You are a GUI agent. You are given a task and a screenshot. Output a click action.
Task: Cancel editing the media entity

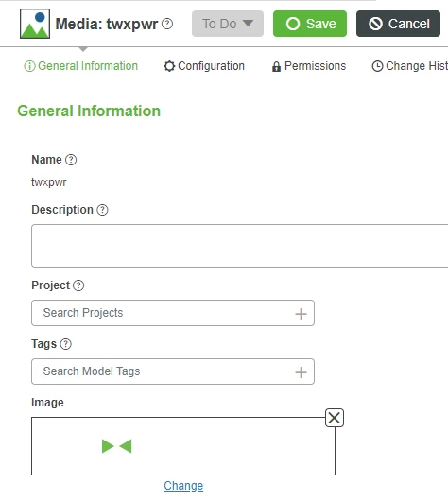[398, 24]
